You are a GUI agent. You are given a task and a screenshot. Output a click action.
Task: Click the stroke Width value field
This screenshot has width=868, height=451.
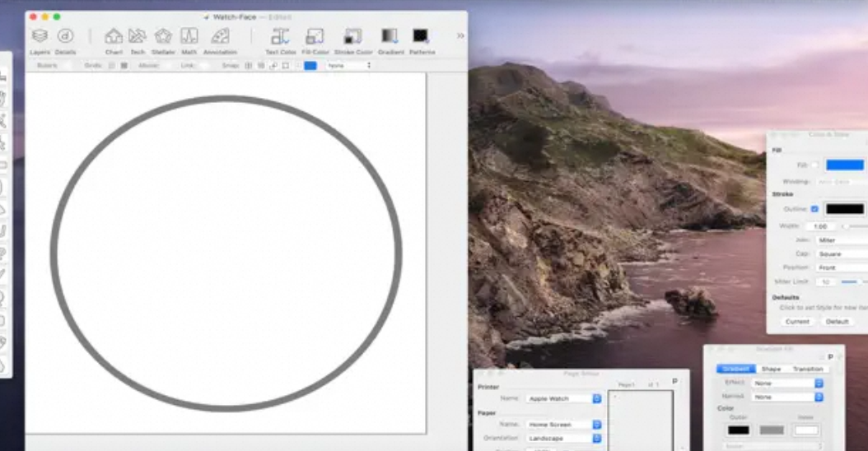(820, 226)
